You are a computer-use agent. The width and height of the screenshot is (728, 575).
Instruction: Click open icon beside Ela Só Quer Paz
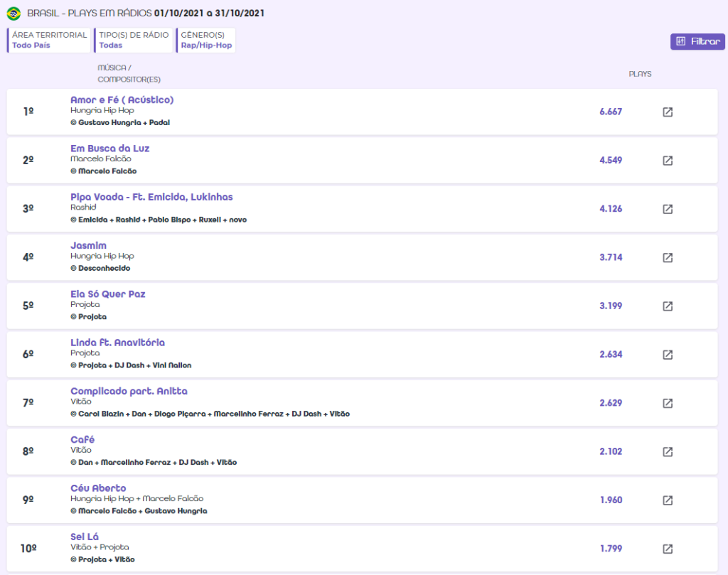pyautogui.click(x=668, y=306)
